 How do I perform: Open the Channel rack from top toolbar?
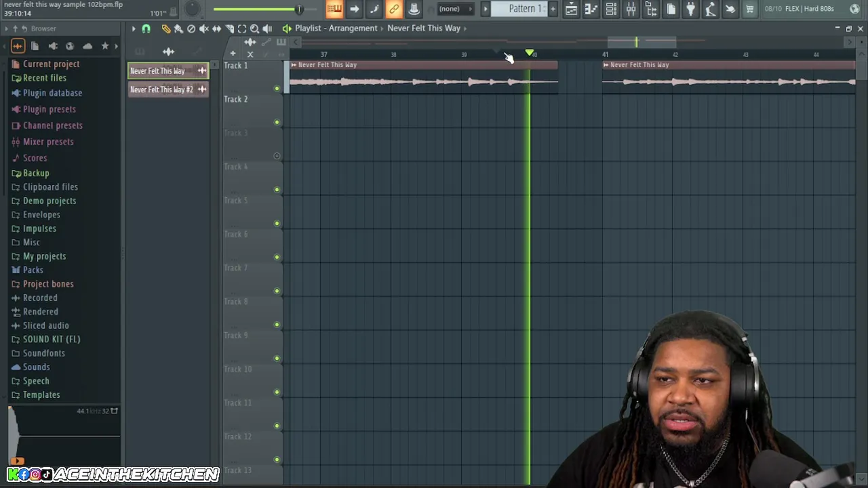click(x=611, y=9)
